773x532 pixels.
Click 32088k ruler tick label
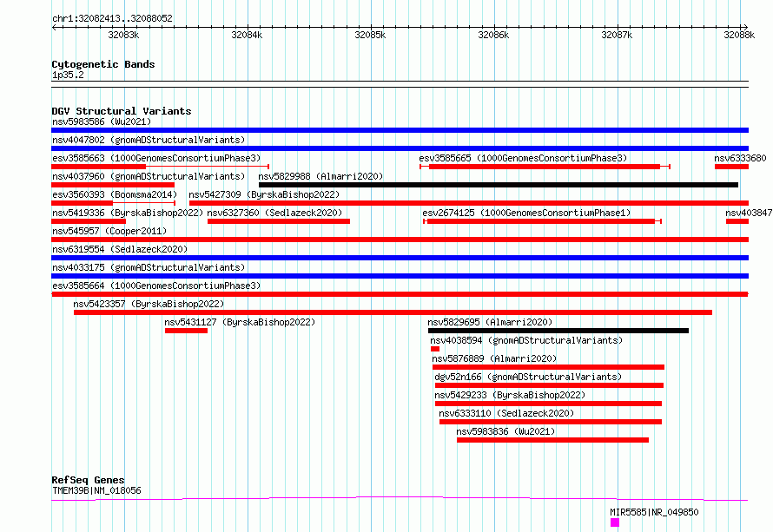739,35
